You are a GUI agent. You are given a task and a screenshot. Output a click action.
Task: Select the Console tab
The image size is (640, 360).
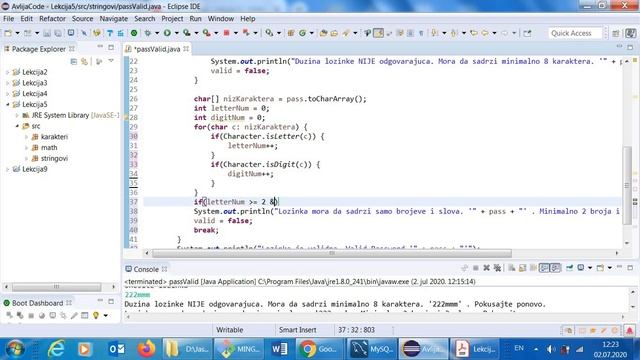click(x=146, y=269)
